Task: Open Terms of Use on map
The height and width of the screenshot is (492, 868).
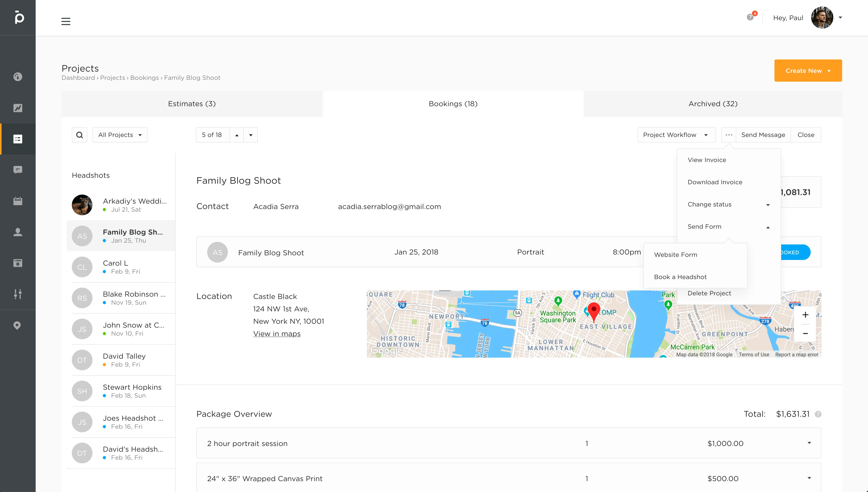Action: coord(754,355)
